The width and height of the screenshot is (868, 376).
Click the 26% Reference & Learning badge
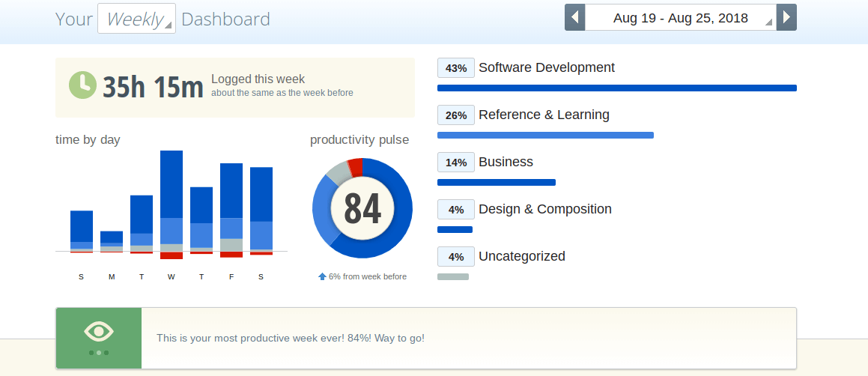coord(455,115)
